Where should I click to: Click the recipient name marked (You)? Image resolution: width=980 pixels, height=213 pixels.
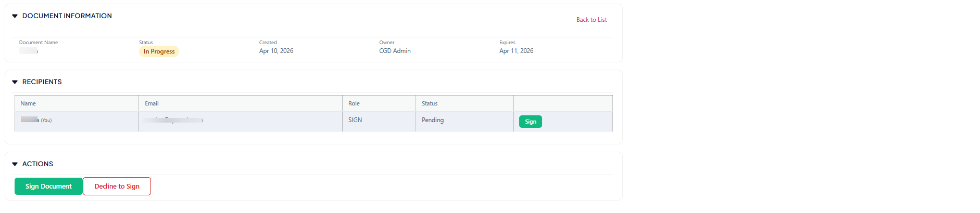(x=36, y=120)
